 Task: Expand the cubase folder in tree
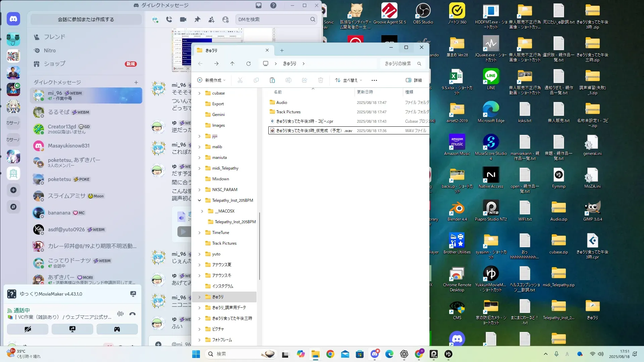point(200,93)
